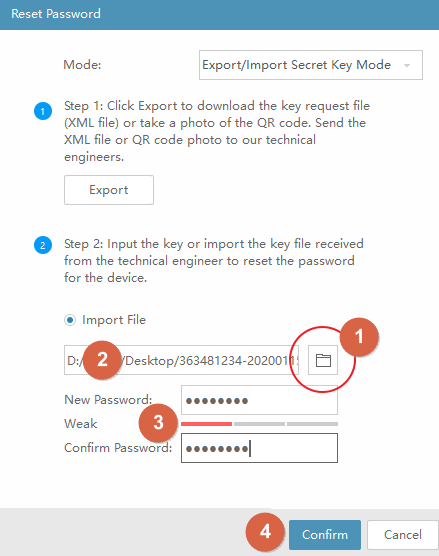
Task: Expand the Mode dropdown arrow
Action: pyautogui.click(x=407, y=65)
